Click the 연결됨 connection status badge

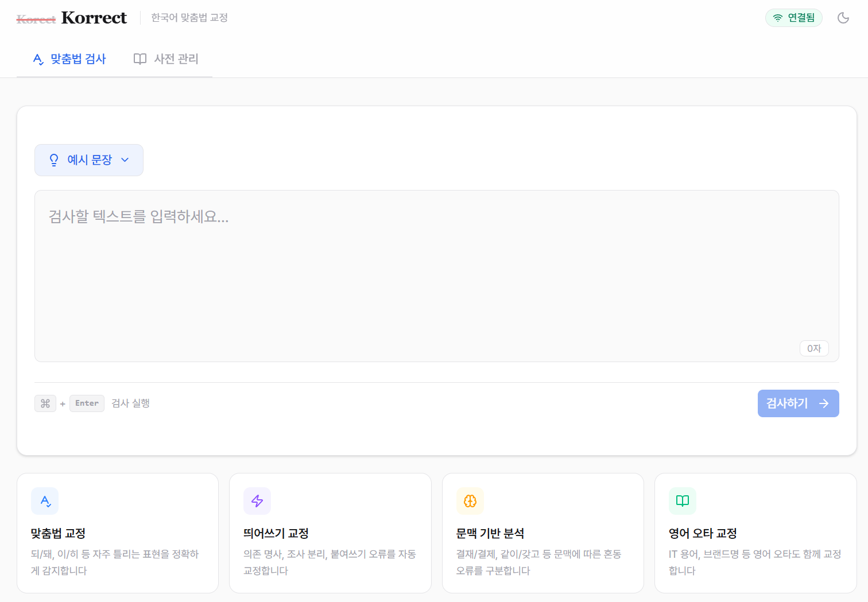tap(794, 18)
